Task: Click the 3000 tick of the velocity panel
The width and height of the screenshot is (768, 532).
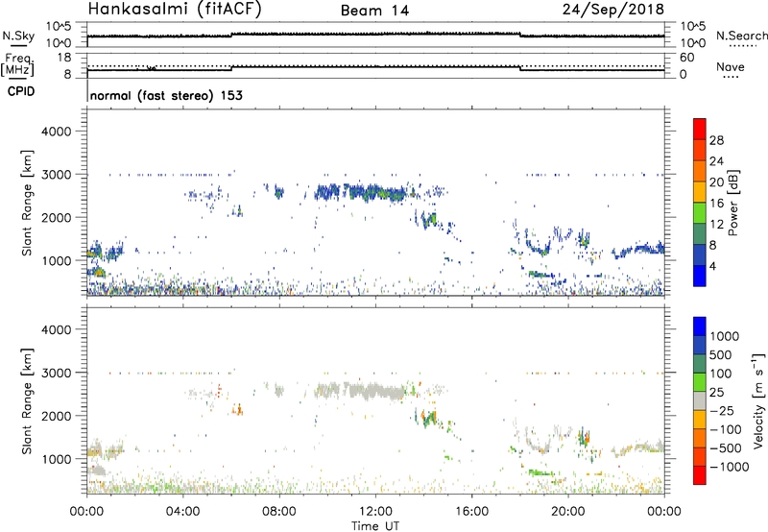Action: click(x=56, y=373)
